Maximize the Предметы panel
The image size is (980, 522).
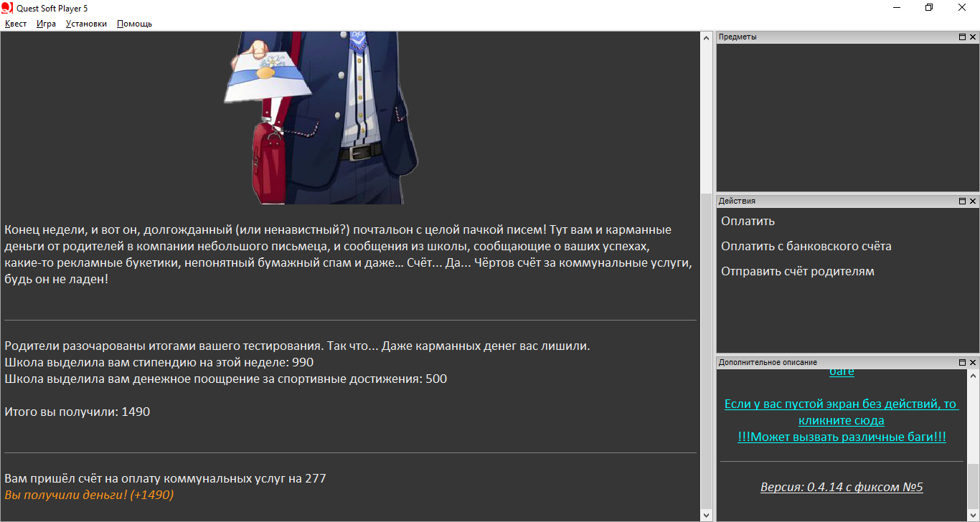pos(962,37)
